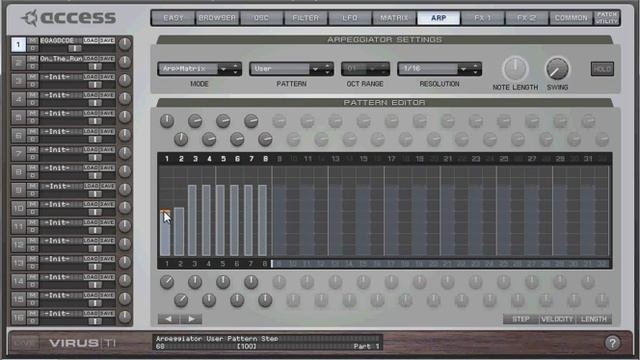Click the Access logo
This screenshot has width=640, height=360.
(69, 18)
